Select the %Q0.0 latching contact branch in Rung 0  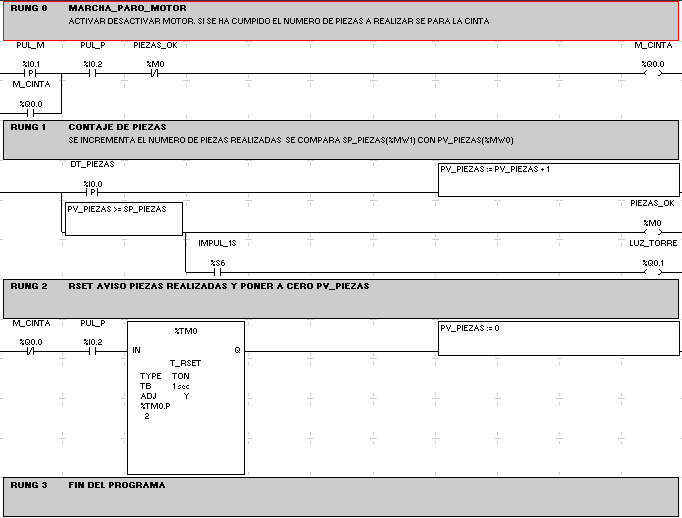(30, 113)
